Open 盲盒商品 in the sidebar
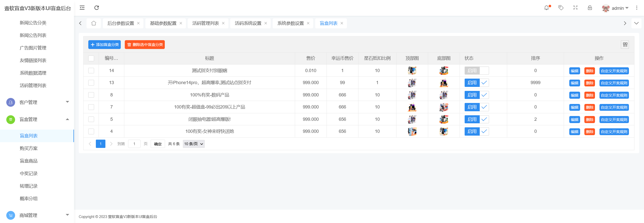The height and width of the screenshot is (223, 644). (29, 161)
